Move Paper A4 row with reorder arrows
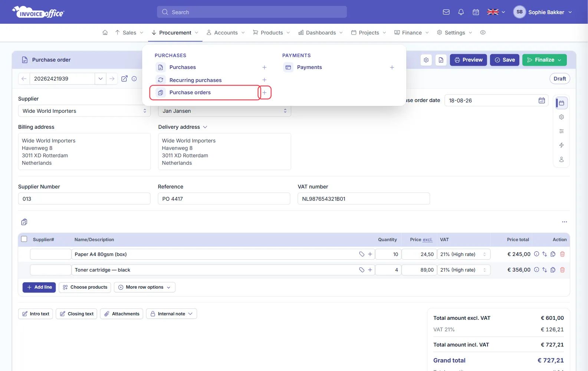Image resolution: width=588 pixels, height=371 pixels. coord(544,254)
